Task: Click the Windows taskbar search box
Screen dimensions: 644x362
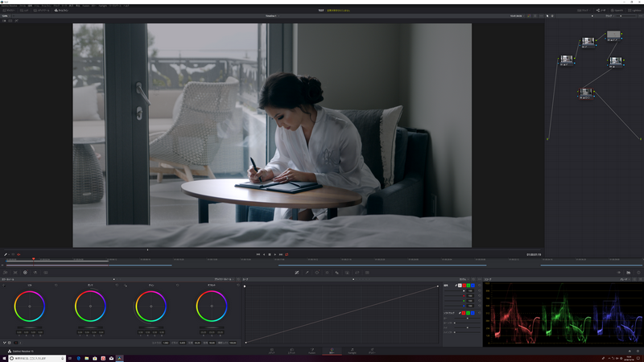Action: [37, 358]
